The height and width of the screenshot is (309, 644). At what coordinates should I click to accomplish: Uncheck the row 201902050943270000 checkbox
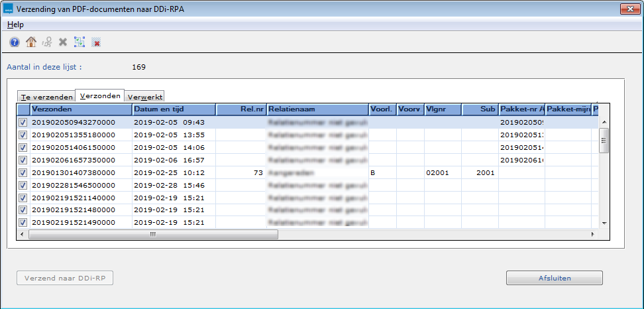click(23, 123)
